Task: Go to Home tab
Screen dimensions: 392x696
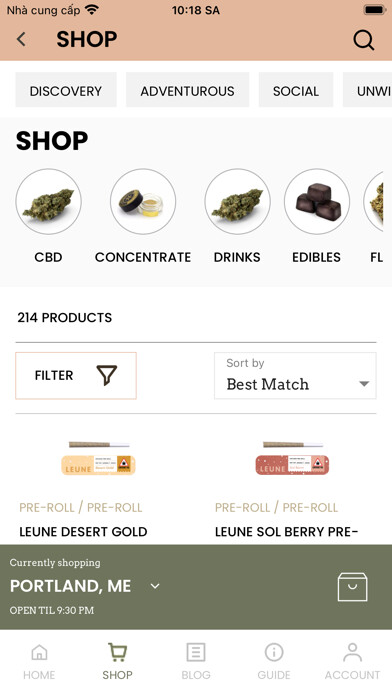Action: tap(39, 661)
